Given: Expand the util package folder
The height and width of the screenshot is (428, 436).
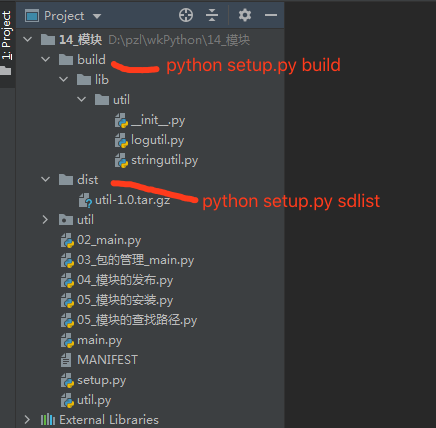Looking at the screenshot, I should tap(45, 220).
